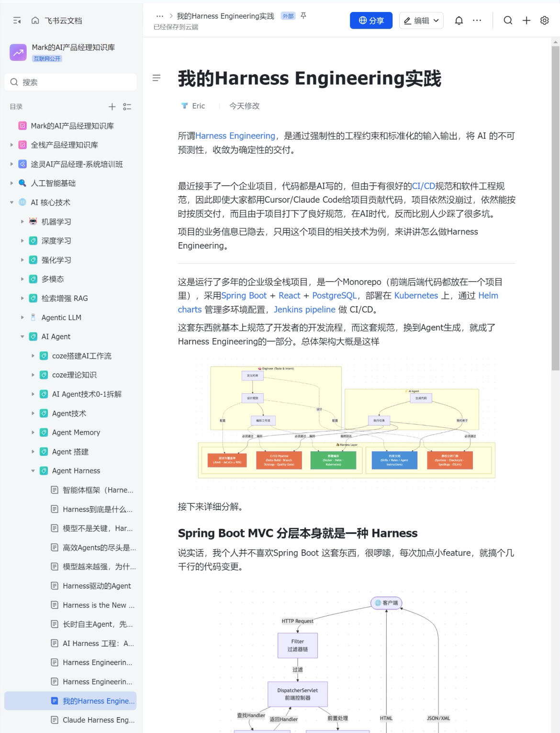Expand the 途灵AI产品经理-系统培训班 node

(11, 164)
